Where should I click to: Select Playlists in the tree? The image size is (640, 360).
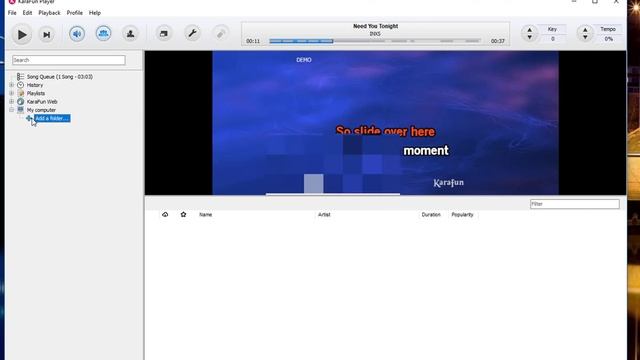36,93
